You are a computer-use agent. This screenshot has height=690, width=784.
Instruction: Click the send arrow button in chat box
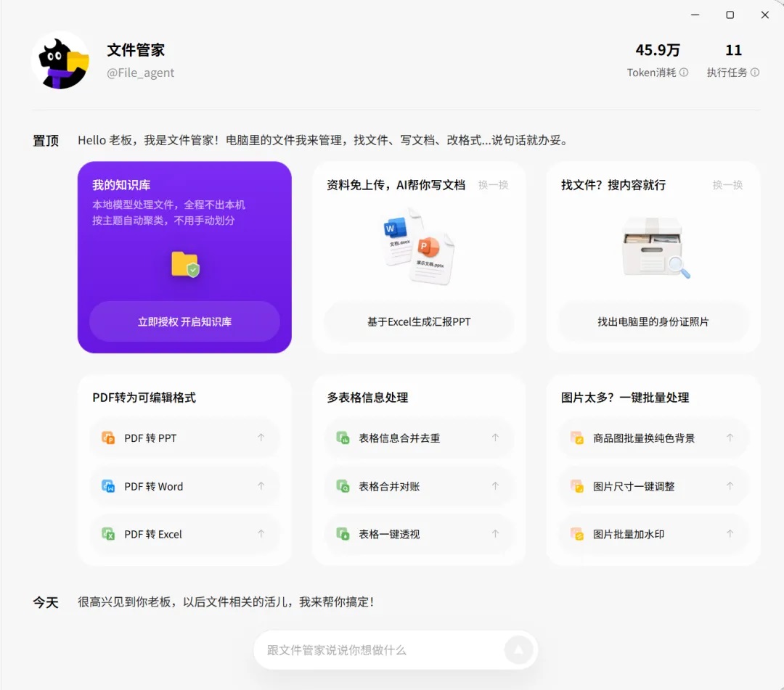tap(518, 649)
